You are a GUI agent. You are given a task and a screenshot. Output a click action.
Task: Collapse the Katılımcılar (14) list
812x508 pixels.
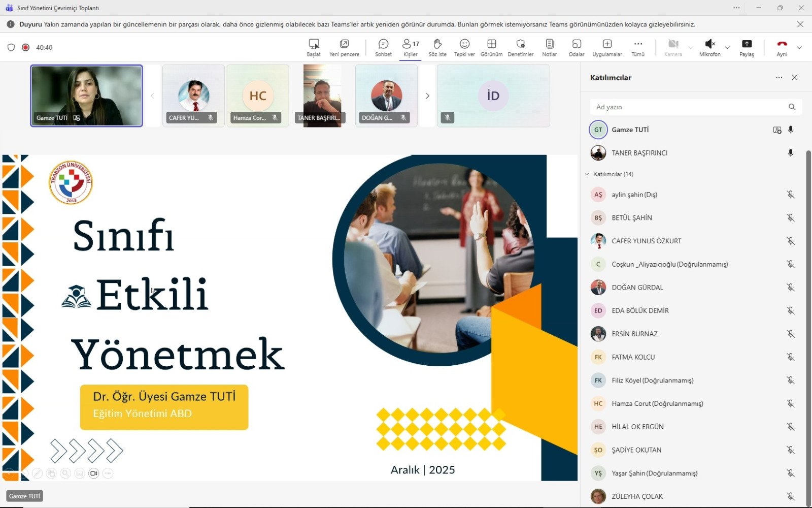point(588,174)
